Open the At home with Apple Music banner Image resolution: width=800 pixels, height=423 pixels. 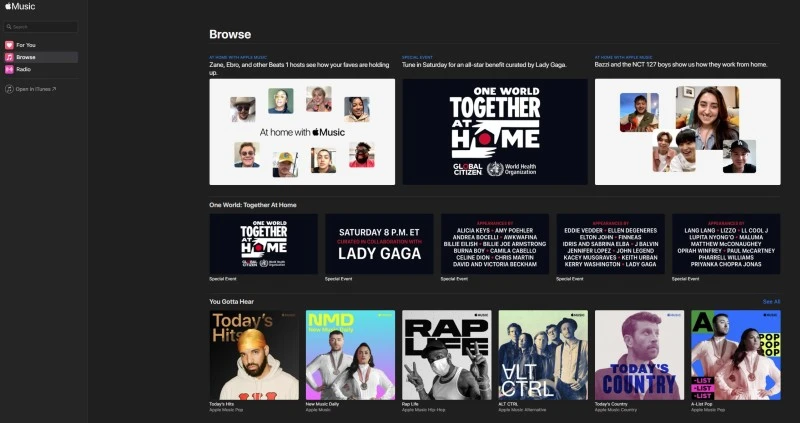302,132
